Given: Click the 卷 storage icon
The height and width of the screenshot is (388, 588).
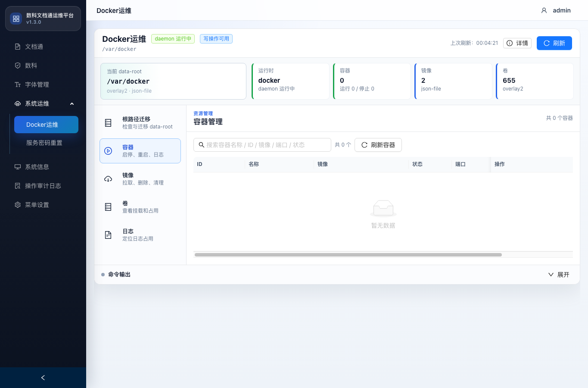Looking at the screenshot, I should point(108,207).
